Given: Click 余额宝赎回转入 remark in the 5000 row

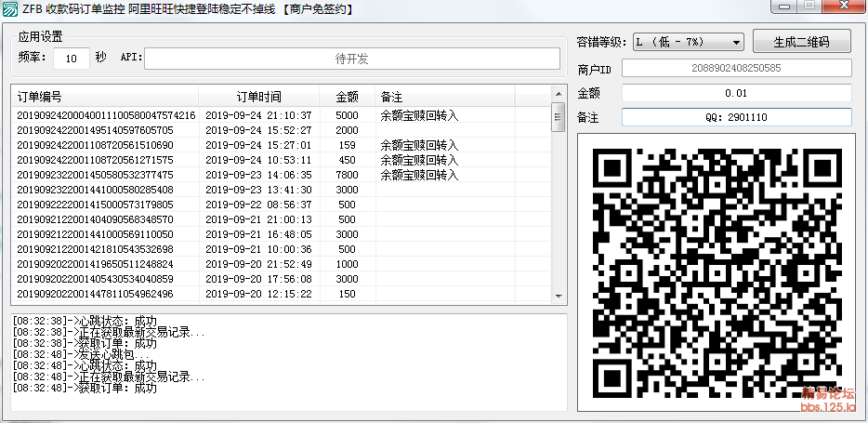Looking at the screenshot, I should point(420,115).
